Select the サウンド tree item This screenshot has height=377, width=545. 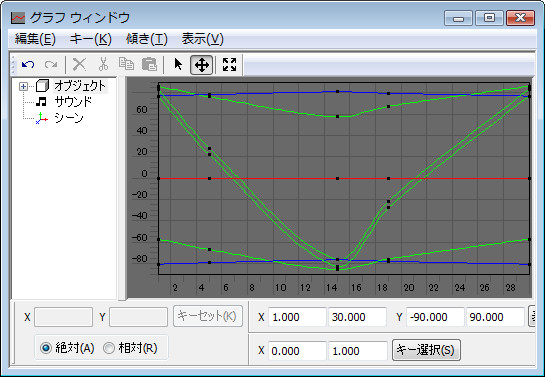[x=73, y=102]
